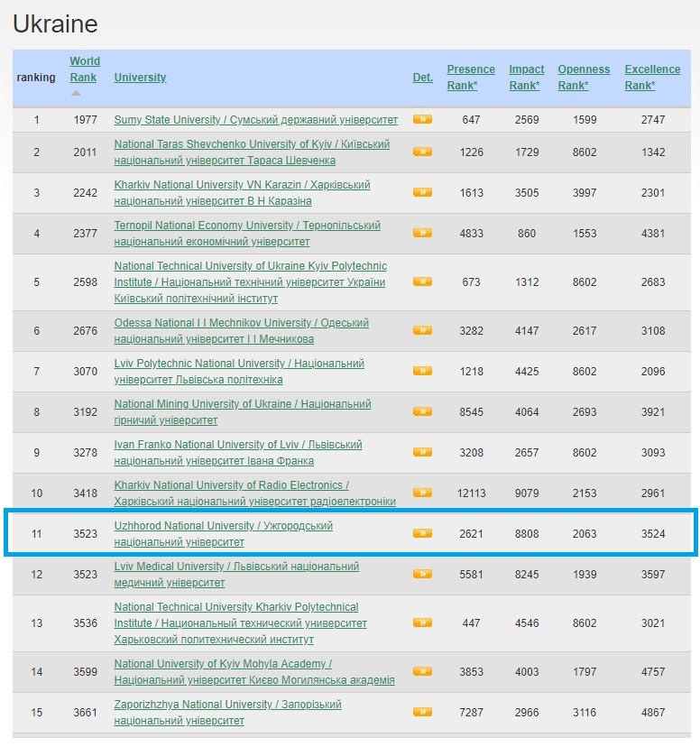
Task: Open details icon for Kyiv Mohyla Academy row
Action: (x=422, y=671)
